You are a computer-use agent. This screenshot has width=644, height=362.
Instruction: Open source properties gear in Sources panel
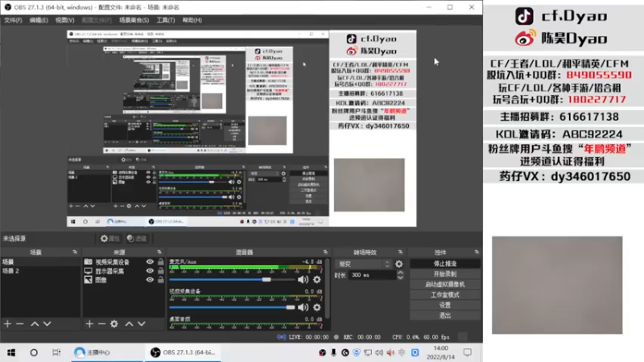click(x=114, y=324)
